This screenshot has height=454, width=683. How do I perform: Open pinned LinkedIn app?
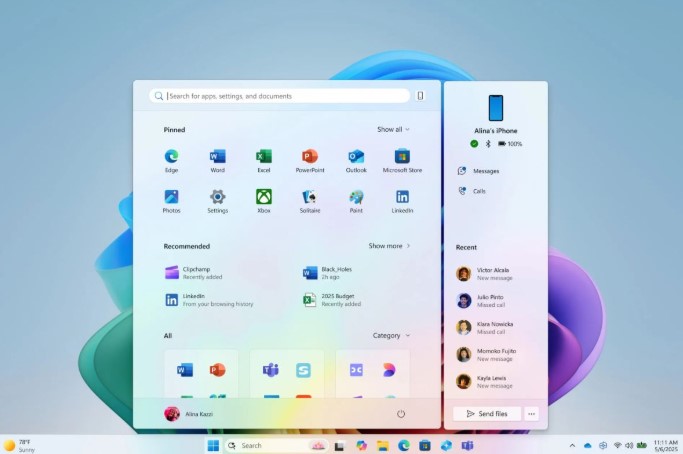coord(402,201)
